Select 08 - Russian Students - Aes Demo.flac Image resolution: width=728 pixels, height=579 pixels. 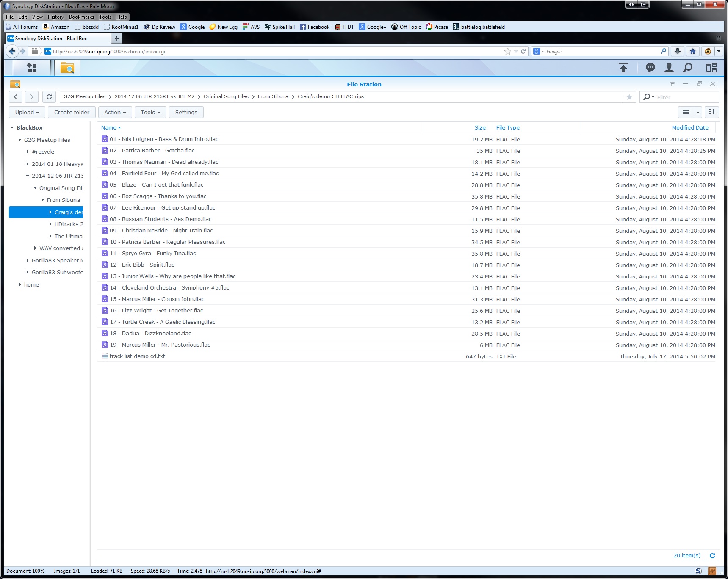(x=406, y=219)
